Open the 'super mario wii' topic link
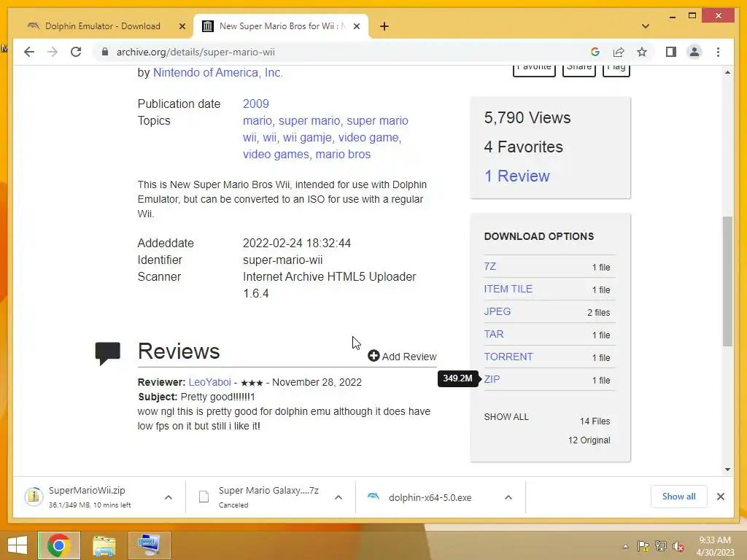The image size is (747, 560). [325, 129]
